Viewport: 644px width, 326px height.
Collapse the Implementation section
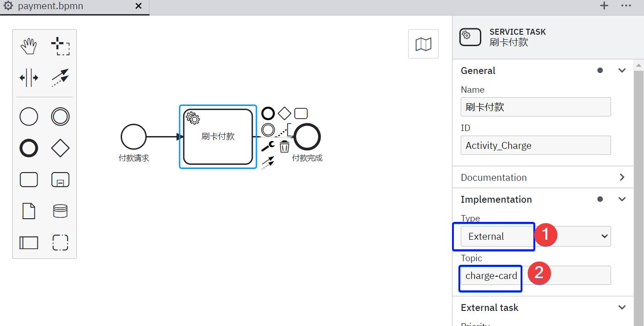pyautogui.click(x=622, y=199)
